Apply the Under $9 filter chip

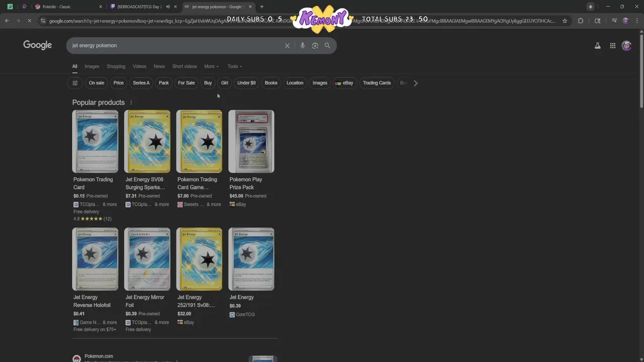pos(247,83)
